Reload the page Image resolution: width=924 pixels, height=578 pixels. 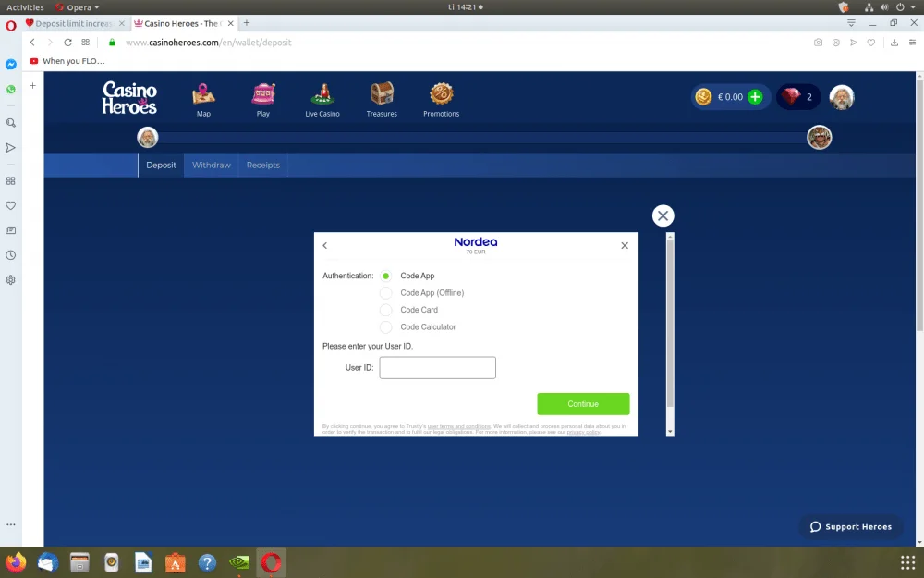click(x=67, y=43)
